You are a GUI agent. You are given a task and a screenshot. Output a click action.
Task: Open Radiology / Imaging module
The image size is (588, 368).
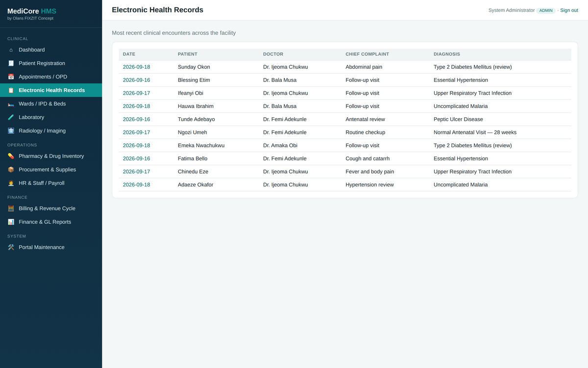(x=51, y=131)
